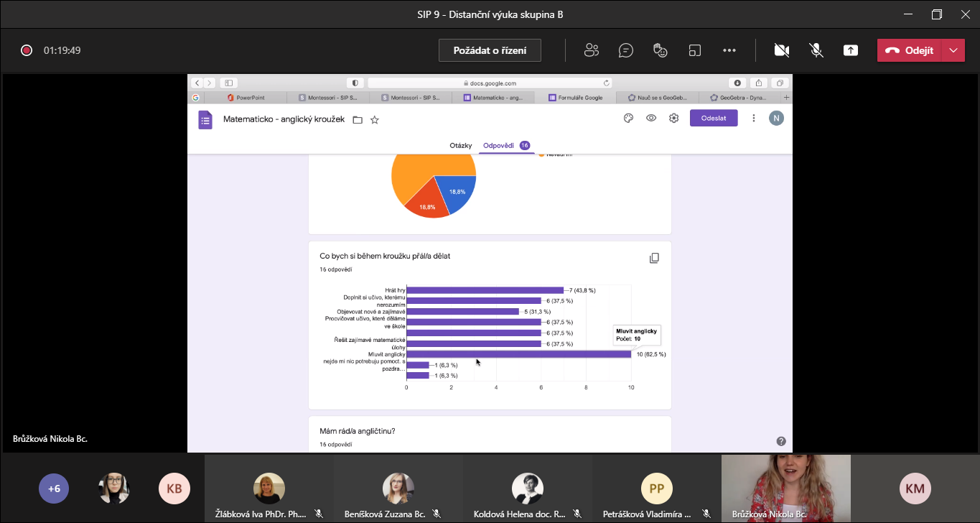Toggle the Safari sidebar button
The width and height of the screenshot is (980, 523).
click(228, 83)
